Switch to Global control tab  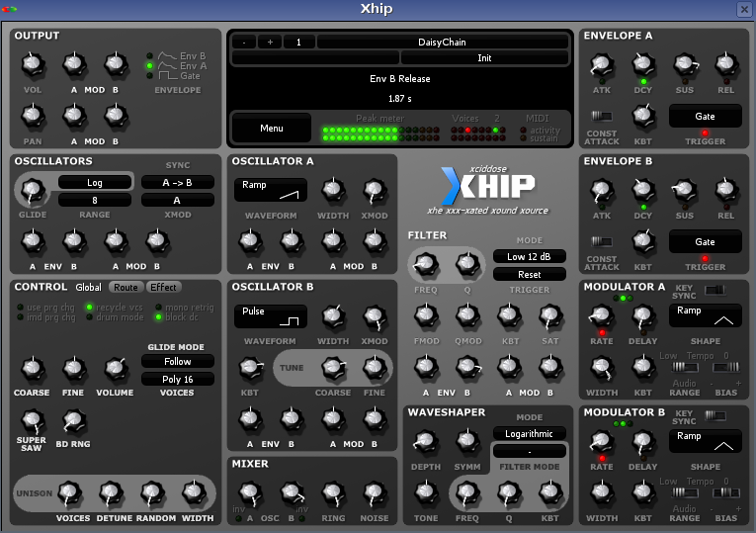coord(89,287)
